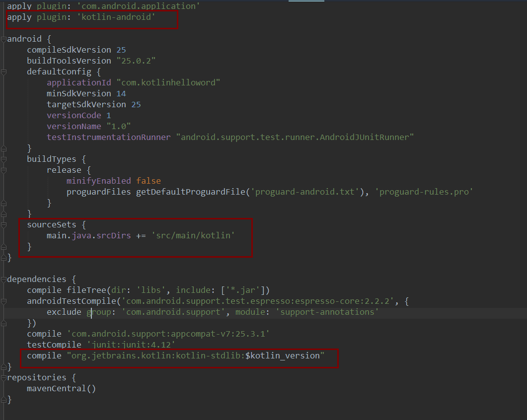Click the androidTestCompile keyword
The width and height of the screenshot is (527, 420).
pos(71,301)
